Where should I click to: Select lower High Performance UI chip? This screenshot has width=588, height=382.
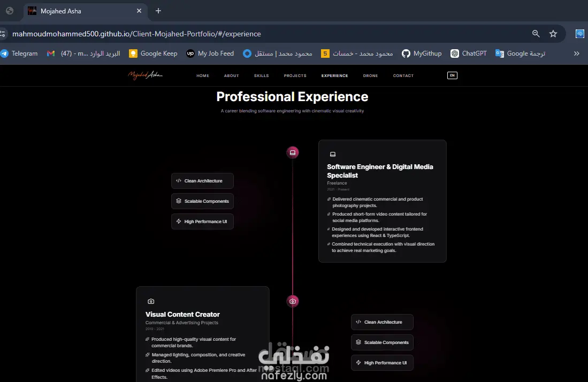382,363
